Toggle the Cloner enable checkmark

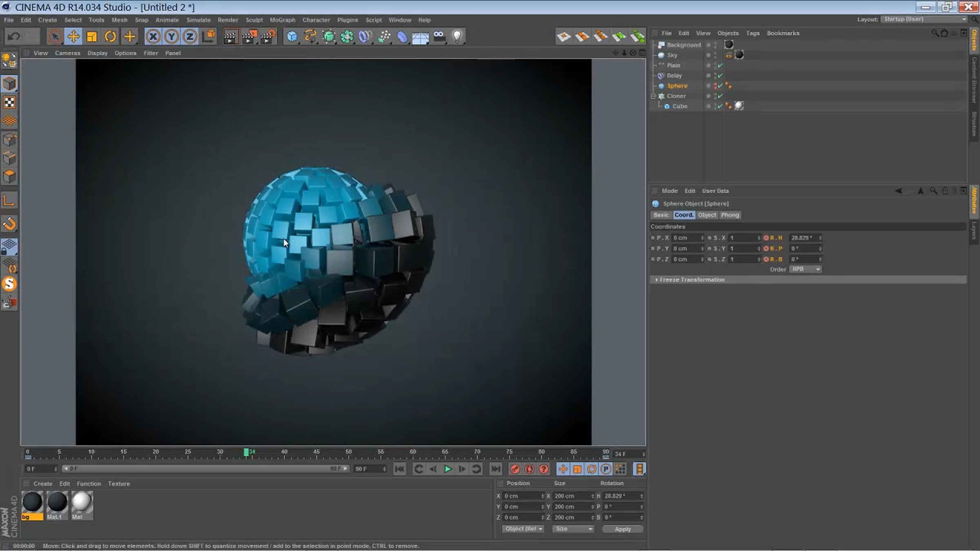(720, 96)
